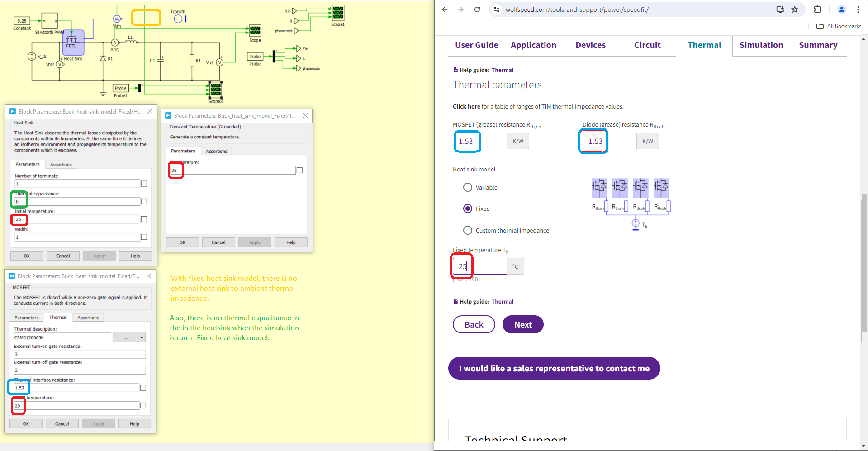Screen dimensions: 868x451
Task: Select the Am1 ammeter symbol
Action: 115,43
